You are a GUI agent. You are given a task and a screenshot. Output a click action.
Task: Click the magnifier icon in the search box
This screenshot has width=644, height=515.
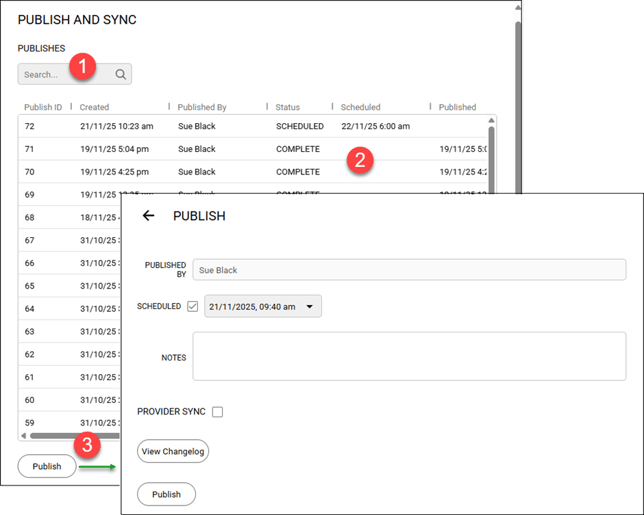tap(120, 74)
